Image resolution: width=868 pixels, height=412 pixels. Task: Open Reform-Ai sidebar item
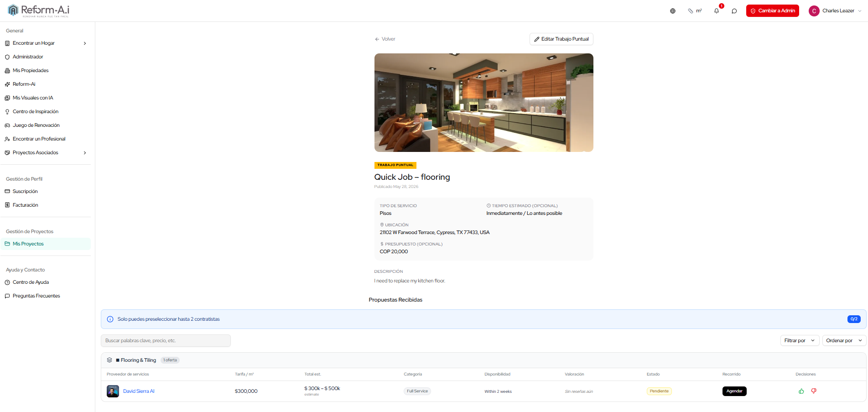pyautogui.click(x=24, y=84)
